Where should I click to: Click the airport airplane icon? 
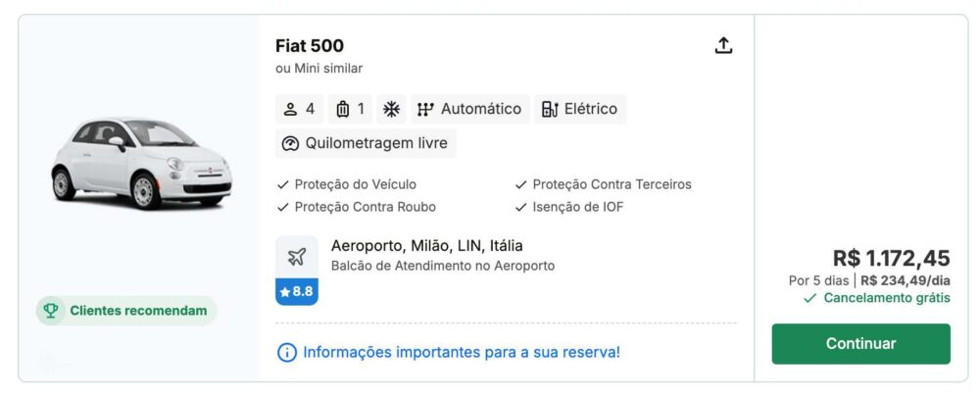(297, 257)
